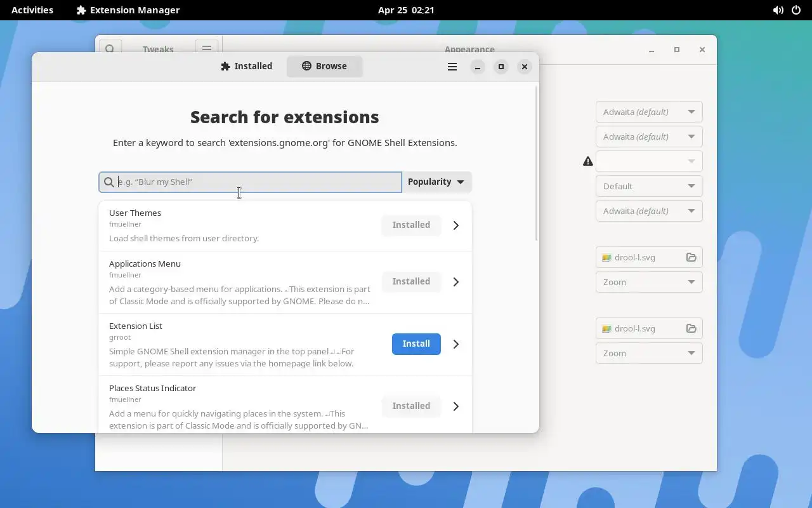Open the empty dropdown next to warning icon
Screen dimensions: 812x508
[649, 161]
